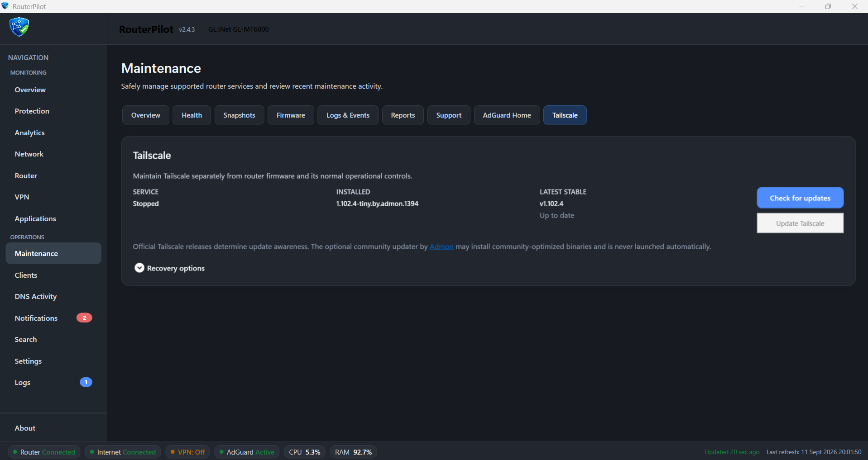
Task: Open Notifications with red badge 2
Action: pos(53,318)
